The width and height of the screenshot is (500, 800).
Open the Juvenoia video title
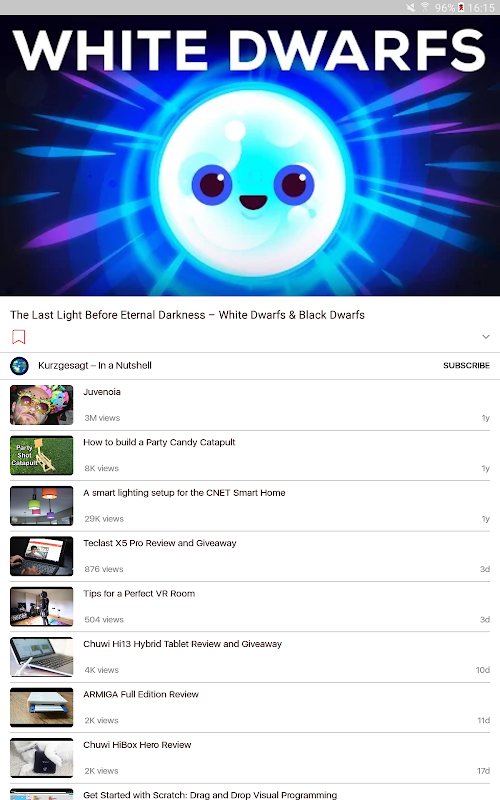(x=102, y=392)
